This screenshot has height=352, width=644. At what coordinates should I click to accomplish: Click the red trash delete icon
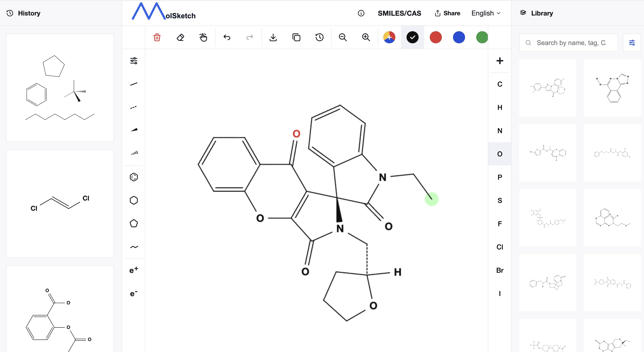157,37
